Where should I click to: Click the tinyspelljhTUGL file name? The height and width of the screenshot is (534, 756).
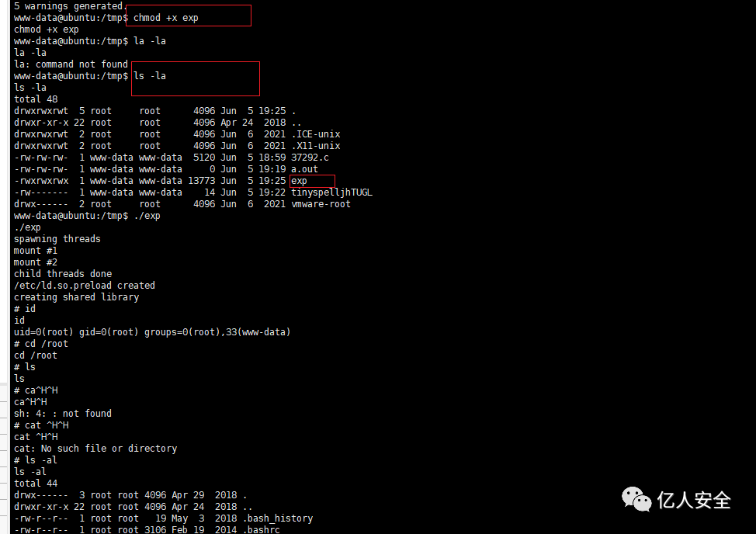click(331, 192)
